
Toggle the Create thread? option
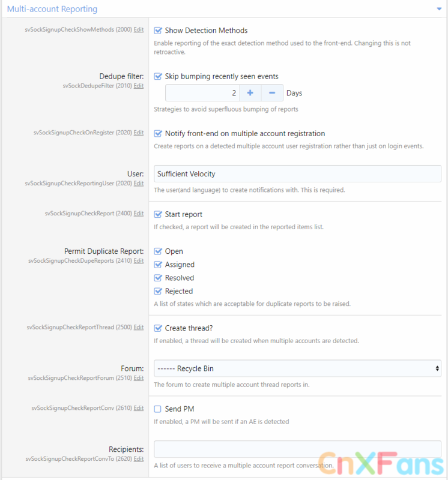(x=158, y=328)
